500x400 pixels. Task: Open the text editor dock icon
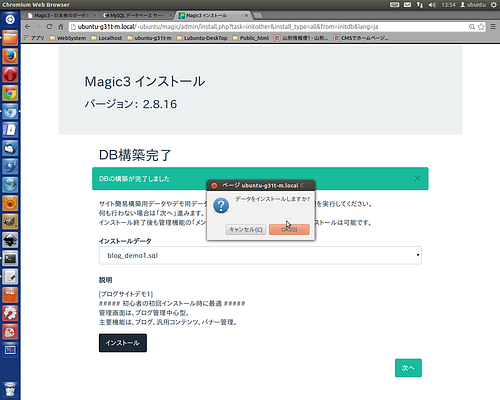(10, 277)
